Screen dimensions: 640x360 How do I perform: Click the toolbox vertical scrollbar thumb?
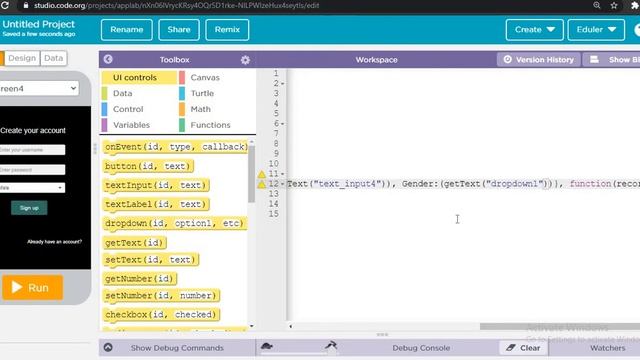point(251,174)
